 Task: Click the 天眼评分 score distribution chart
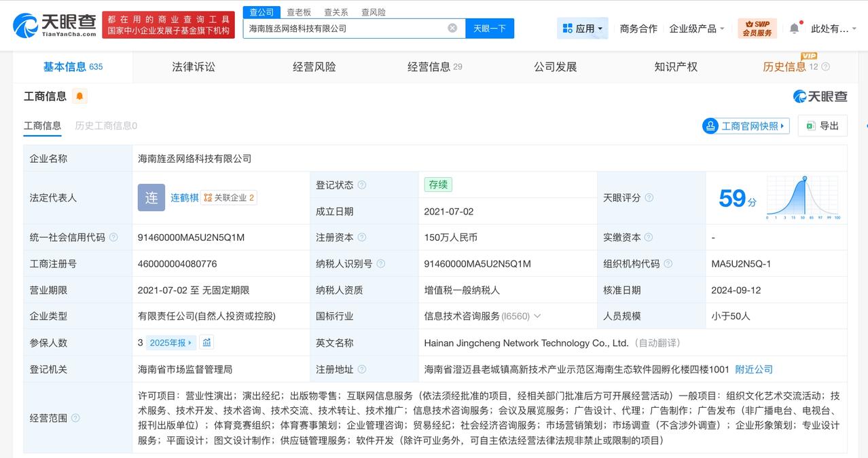pos(803,197)
